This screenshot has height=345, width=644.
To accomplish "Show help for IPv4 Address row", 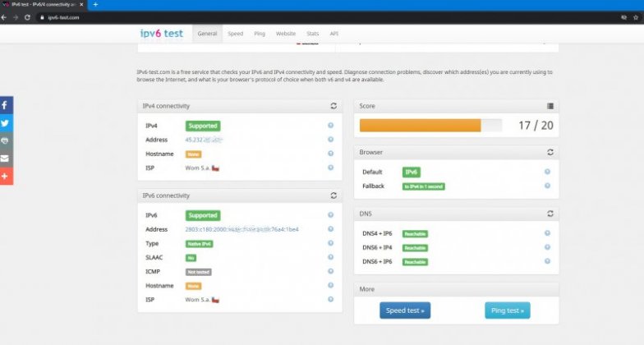I will pyautogui.click(x=330, y=140).
